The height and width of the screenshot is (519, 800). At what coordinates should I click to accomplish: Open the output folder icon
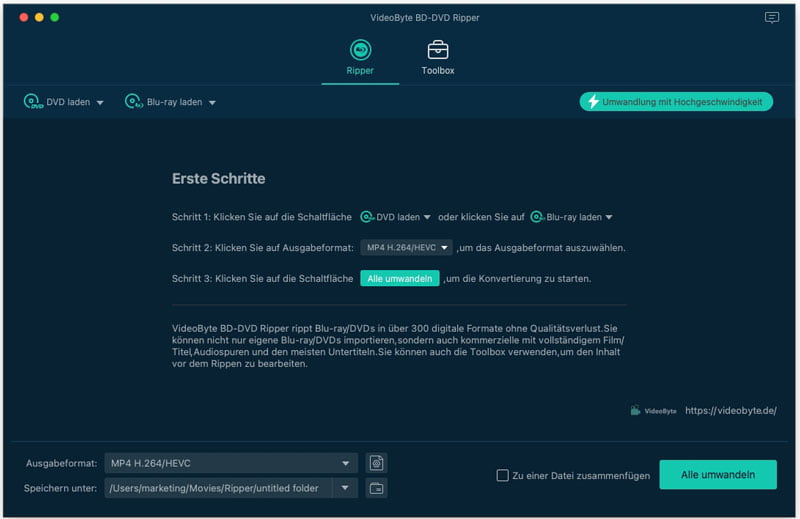click(377, 488)
